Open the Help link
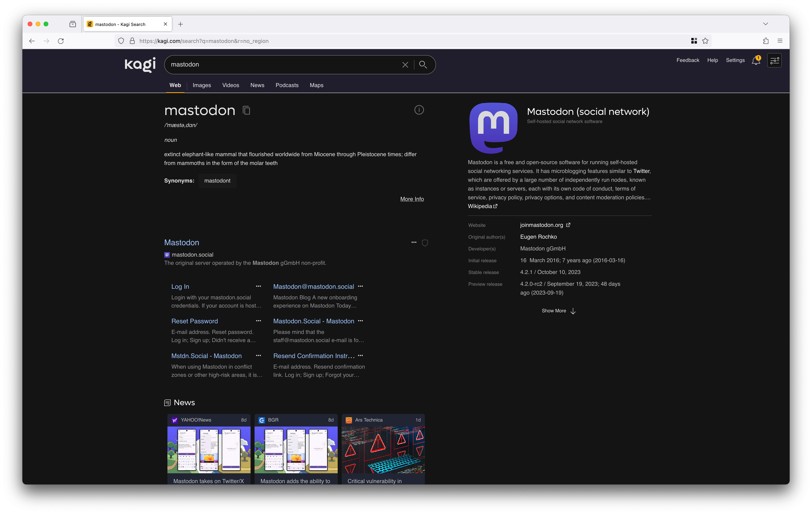Viewport: 812px width, 514px height. coord(712,60)
